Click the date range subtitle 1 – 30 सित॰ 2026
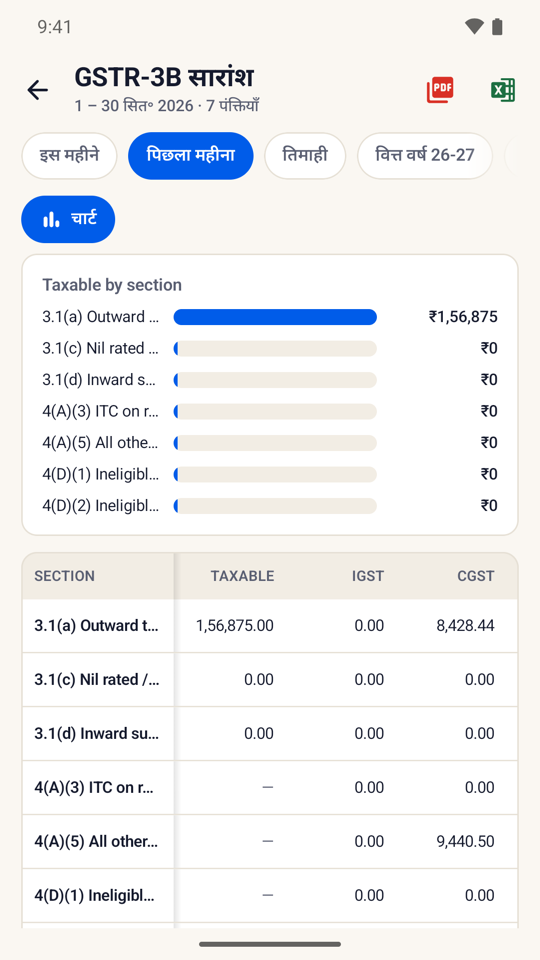Viewport: 540px width, 960px height. [134, 105]
